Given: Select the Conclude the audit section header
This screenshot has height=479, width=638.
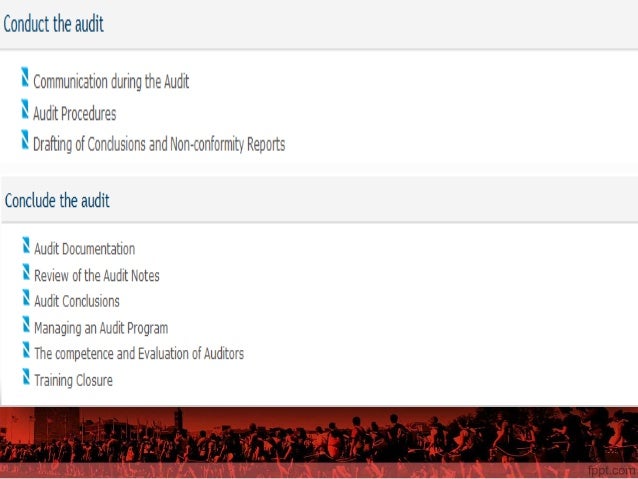Looking at the screenshot, I should pyautogui.click(x=57, y=201).
